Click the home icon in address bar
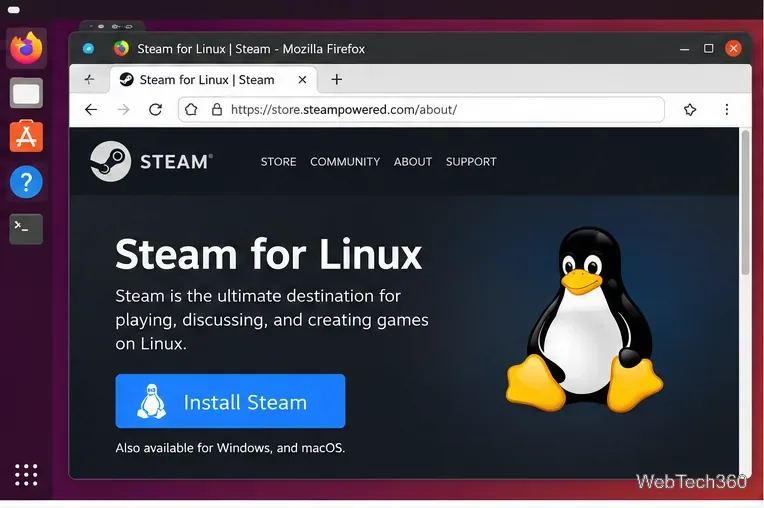764x508 pixels. coord(191,110)
